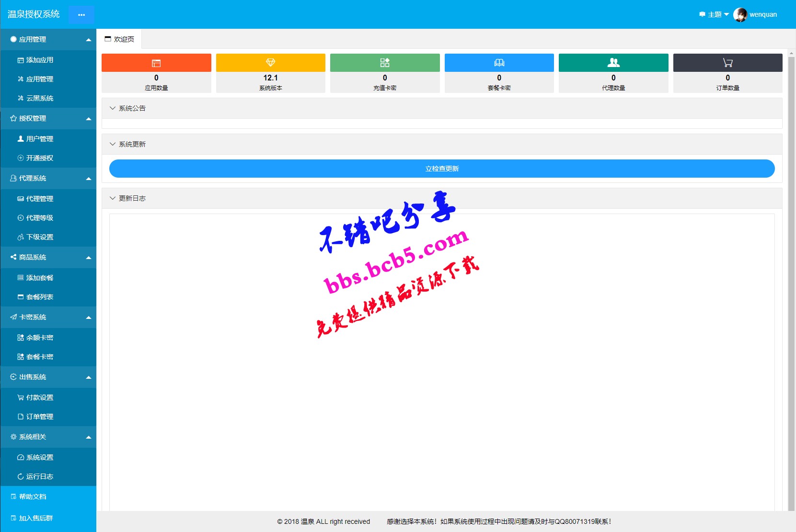Click the orange 应用数量 card icon

coord(156,63)
